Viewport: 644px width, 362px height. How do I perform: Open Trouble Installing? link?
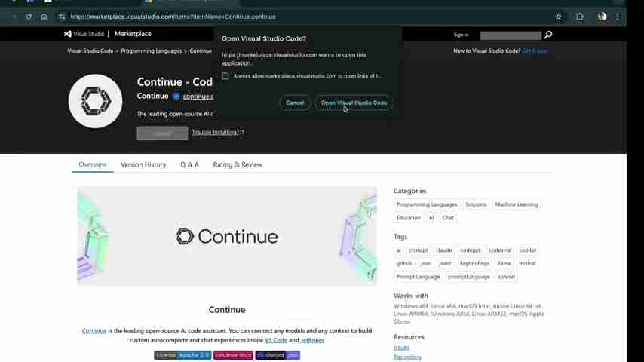tap(218, 132)
